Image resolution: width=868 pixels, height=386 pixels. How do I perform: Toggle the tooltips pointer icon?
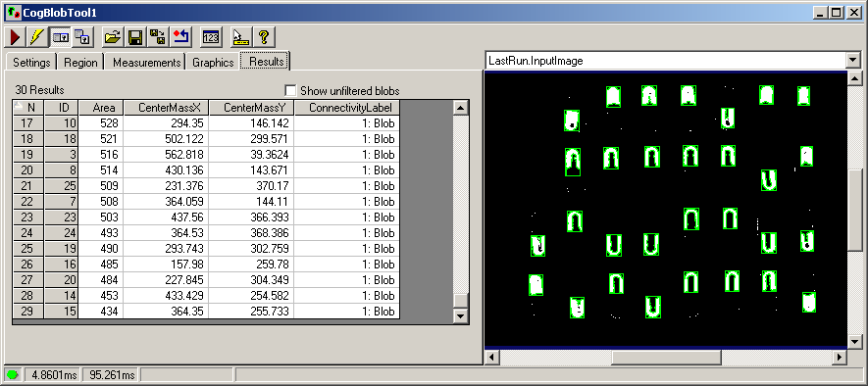[x=241, y=37]
